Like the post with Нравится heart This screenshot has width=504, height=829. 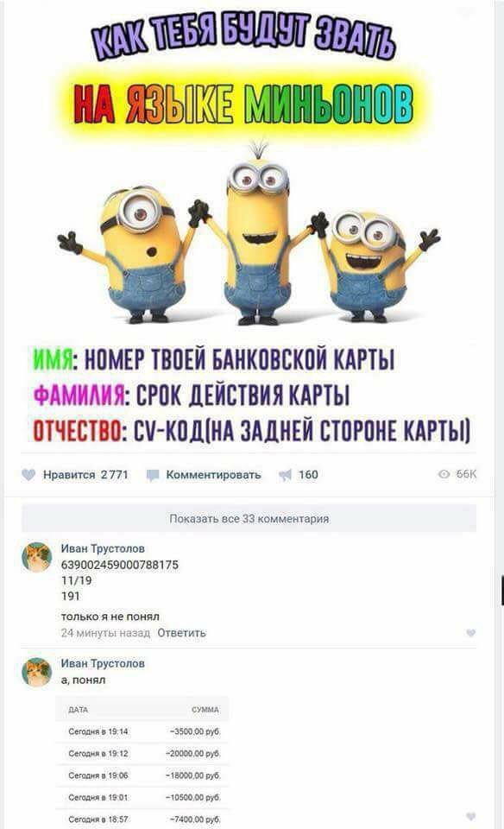coord(28,475)
